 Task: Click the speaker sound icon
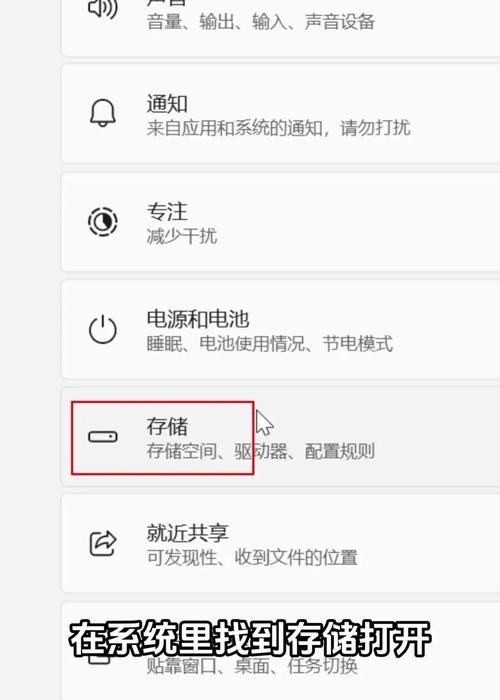pos(103,8)
